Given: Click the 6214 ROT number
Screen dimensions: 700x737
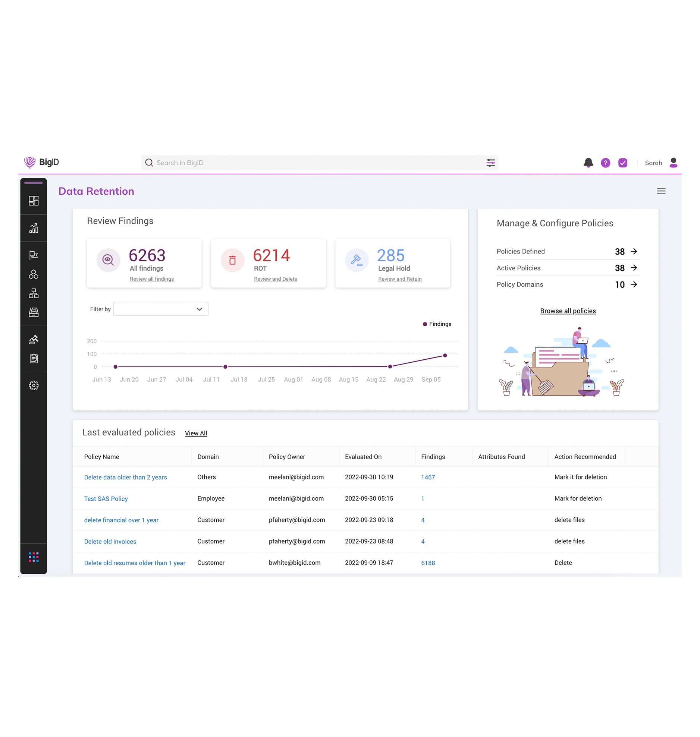Looking at the screenshot, I should pos(271,256).
